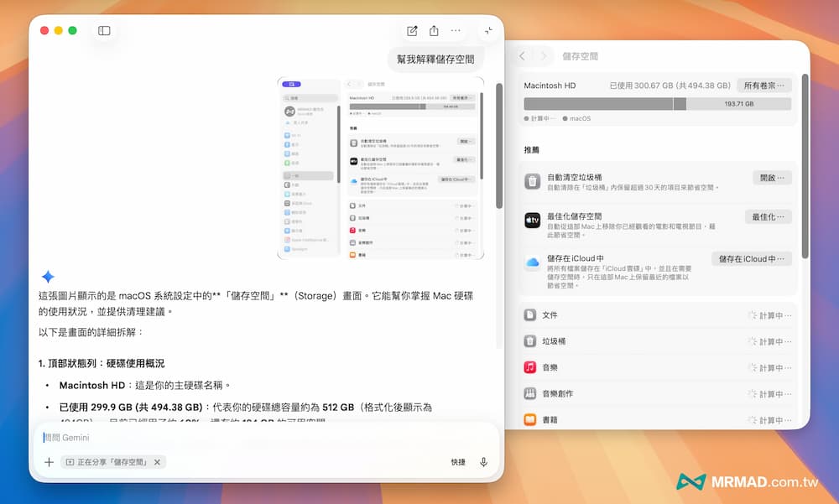Click the orange 書籍 Books icon

(x=532, y=418)
